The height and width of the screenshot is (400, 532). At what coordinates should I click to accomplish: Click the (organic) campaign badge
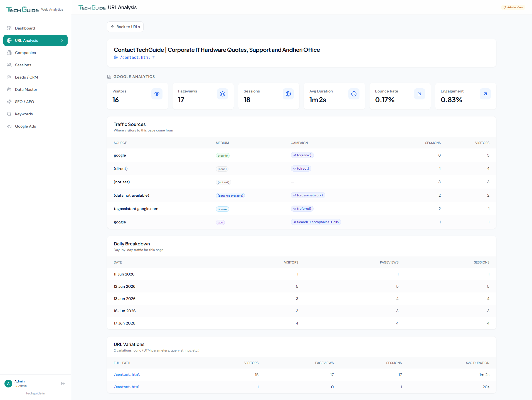pyautogui.click(x=302, y=155)
